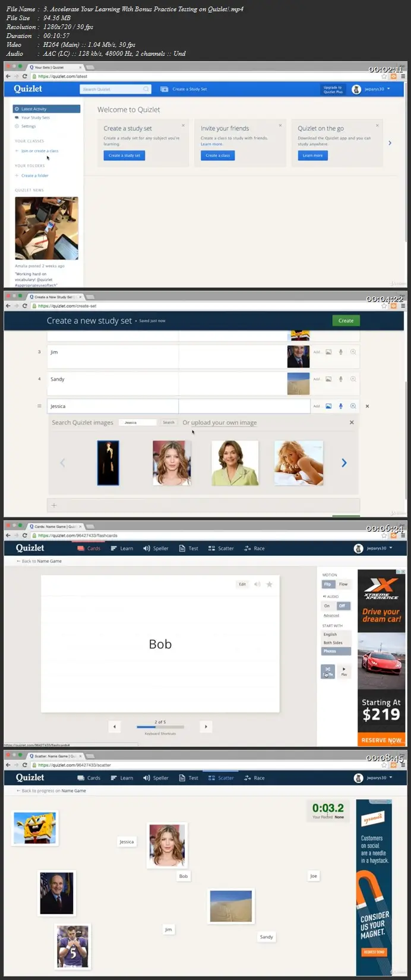Start with Photos option
The height and width of the screenshot is (980, 411).
(x=336, y=651)
